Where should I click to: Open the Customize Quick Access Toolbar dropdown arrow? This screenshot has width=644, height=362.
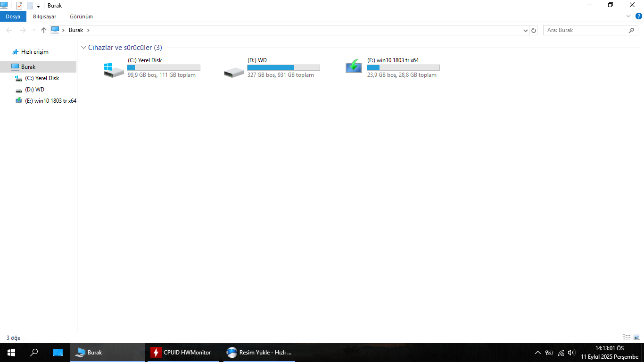[x=38, y=6]
